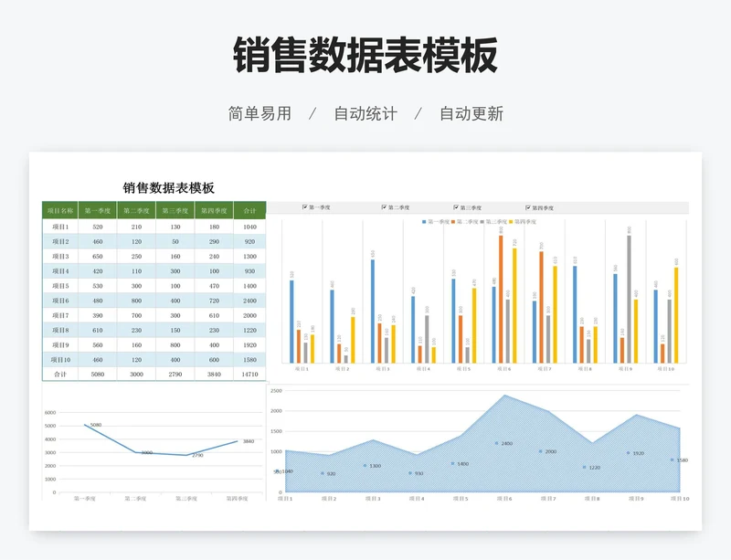Uncheck the 第二季度 checkbox
Screen dimensions: 731x560
[383, 206]
